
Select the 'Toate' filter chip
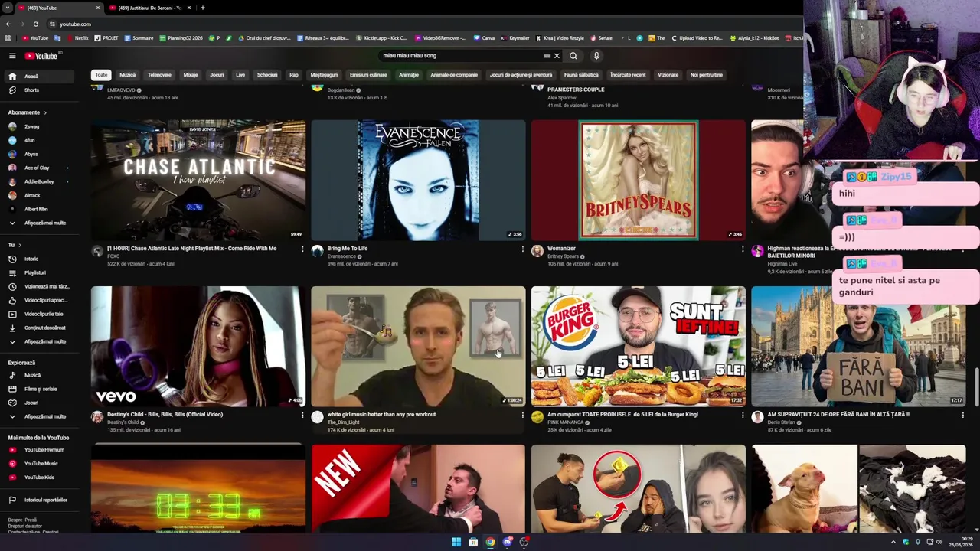click(101, 75)
